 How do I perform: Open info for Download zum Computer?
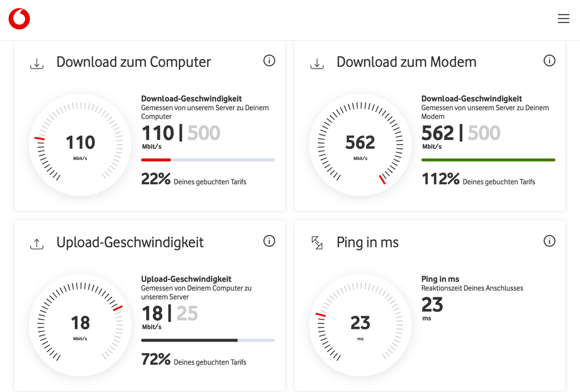(269, 60)
